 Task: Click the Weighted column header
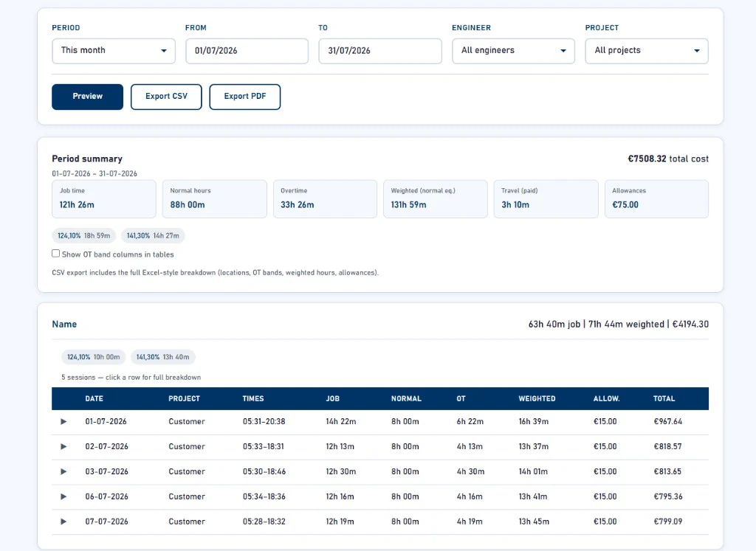[x=537, y=399]
